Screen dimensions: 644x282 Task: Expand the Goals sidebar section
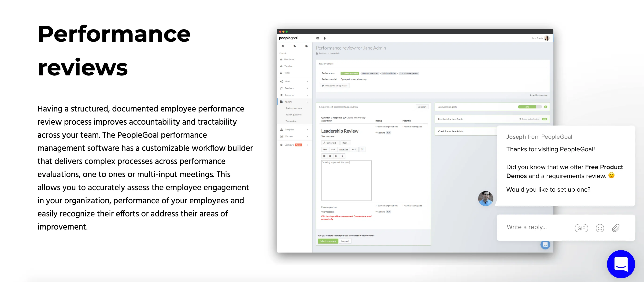point(294,82)
